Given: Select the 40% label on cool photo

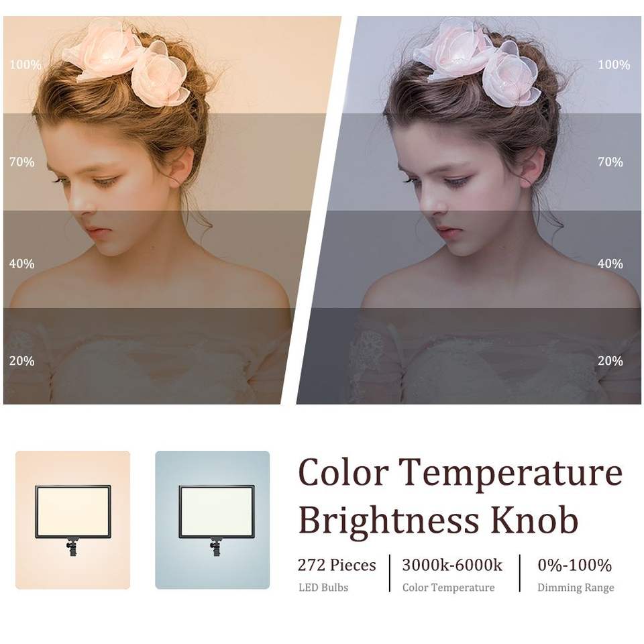Looking at the screenshot, I should [610, 263].
